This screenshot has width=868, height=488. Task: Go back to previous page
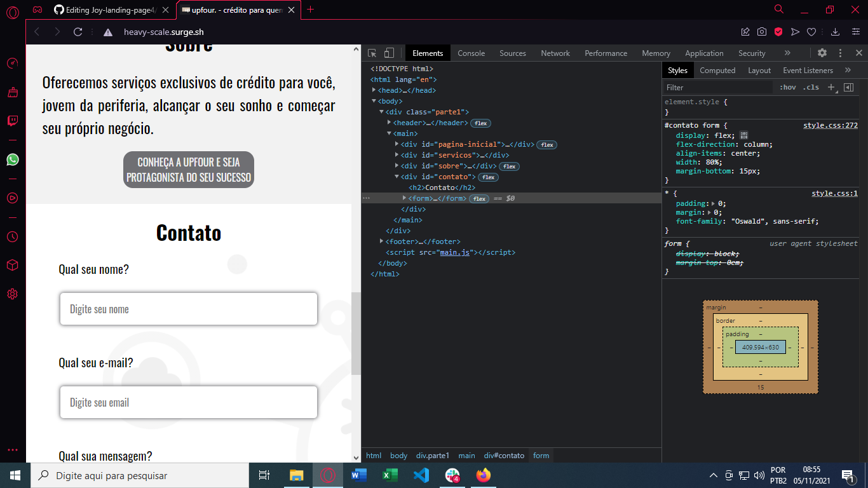pyautogui.click(x=37, y=32)
